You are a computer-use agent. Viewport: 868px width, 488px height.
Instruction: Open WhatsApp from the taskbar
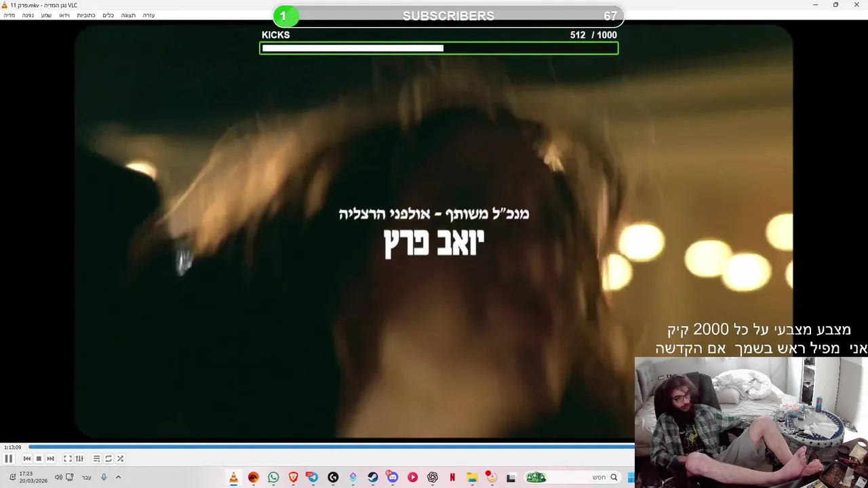[x=273, y=477]
